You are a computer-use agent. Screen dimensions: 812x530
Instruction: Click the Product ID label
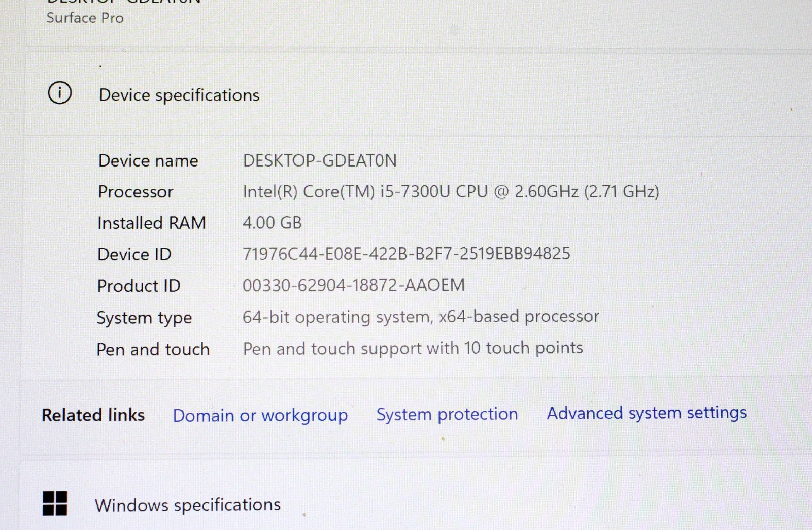pyautogui.click(x=139, y=286)
